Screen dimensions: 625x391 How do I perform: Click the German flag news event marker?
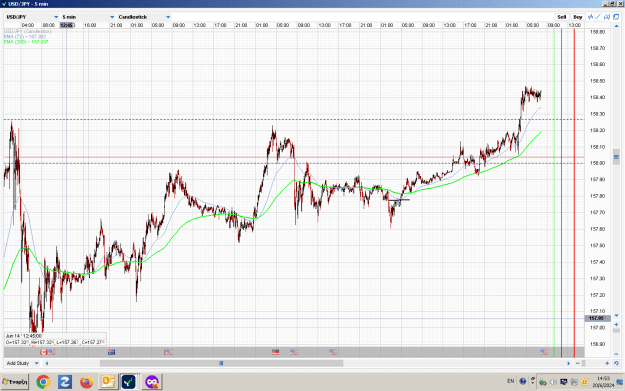pyautogui.click(x=275, y=352)
